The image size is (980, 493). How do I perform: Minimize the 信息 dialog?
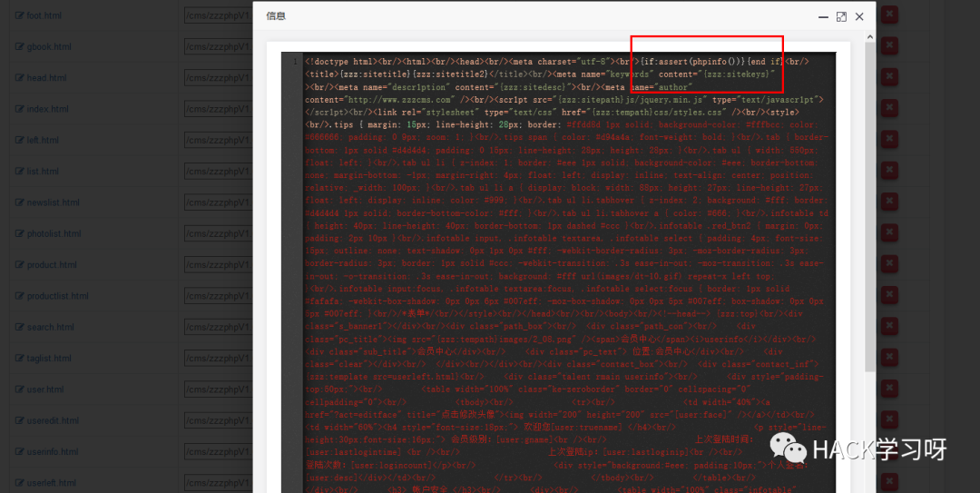click(823, 17)
